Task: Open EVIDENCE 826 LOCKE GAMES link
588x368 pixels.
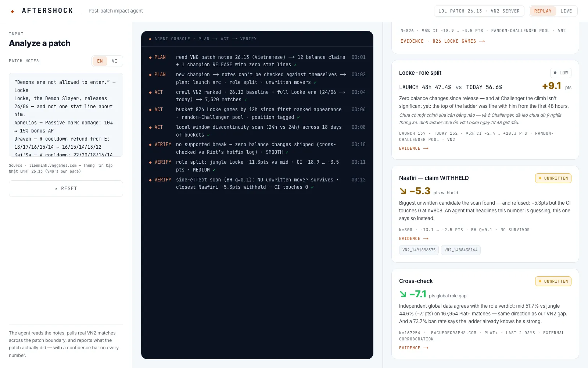Action: [x=443, y=41]
